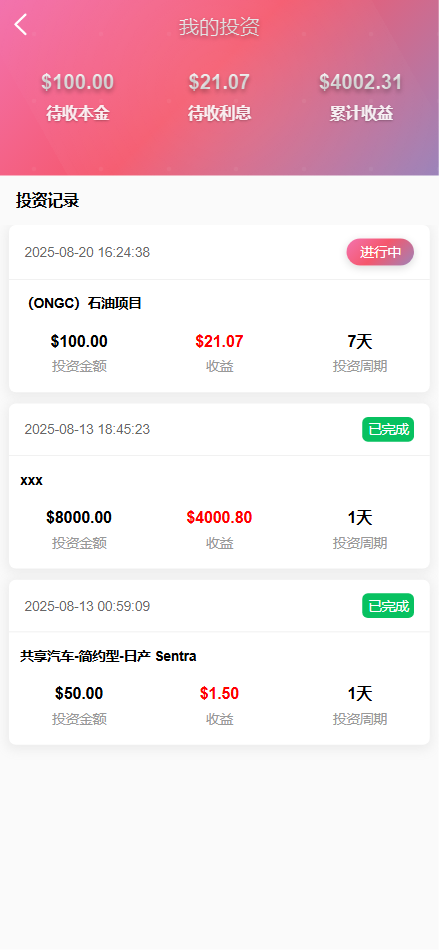Select the $100.00 待收本金 summary
This screenshot has width=440, height=950.
(78, 97)
